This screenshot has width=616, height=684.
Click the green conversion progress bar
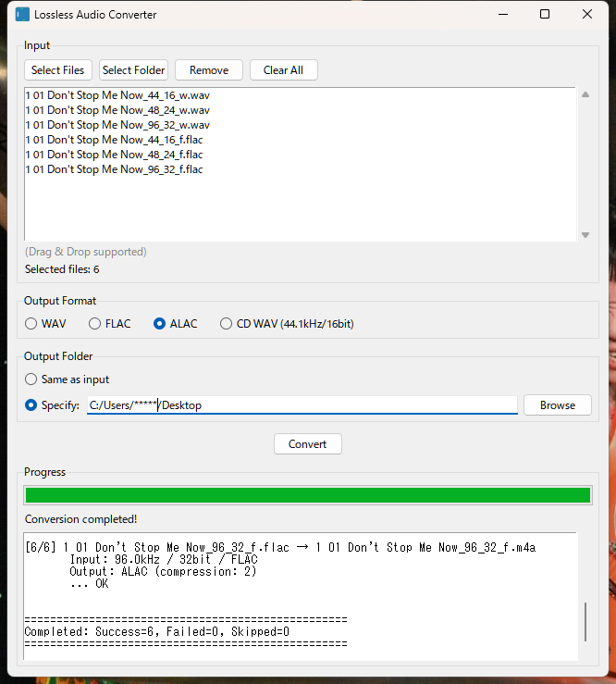coord(308,495)
